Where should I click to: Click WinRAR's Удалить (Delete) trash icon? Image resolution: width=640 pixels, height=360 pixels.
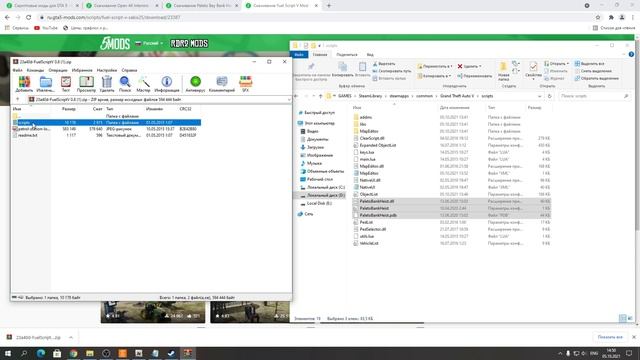pyautogui.click(x=107, y=83)
